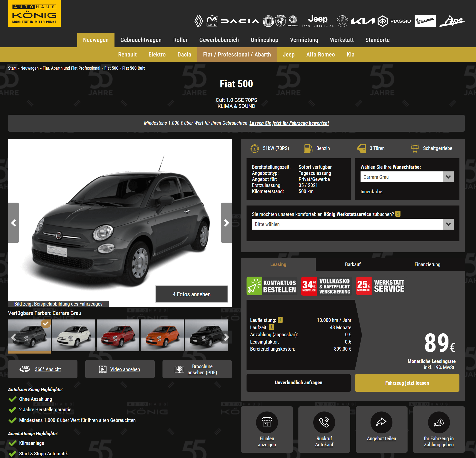Image resolution: width=476 pixels, height=458 pixels.
Task: Click info icon next to Werkstattservice question
Action: [x=398, y=214]
